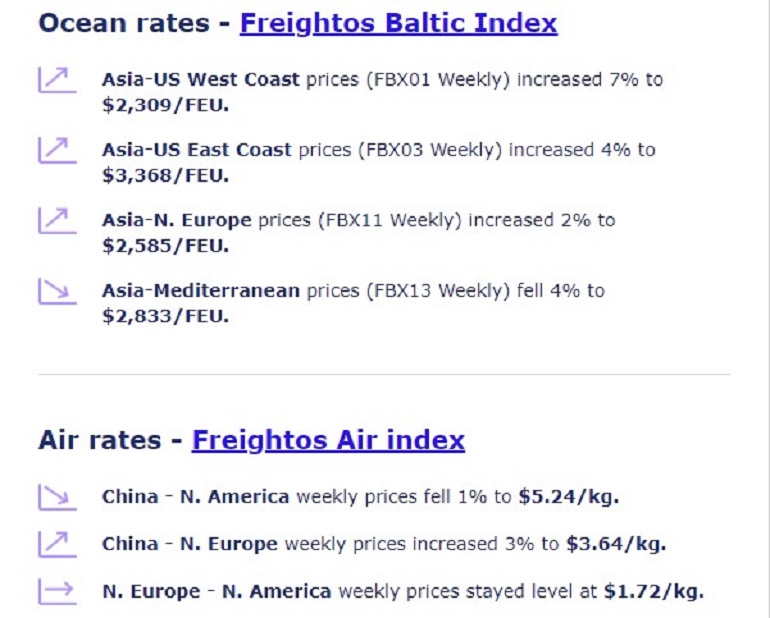This screenshot has height=618, width=770.
Task: Open the Freightos Air index link
Action: pyautogui.click(x=328, y=440)
